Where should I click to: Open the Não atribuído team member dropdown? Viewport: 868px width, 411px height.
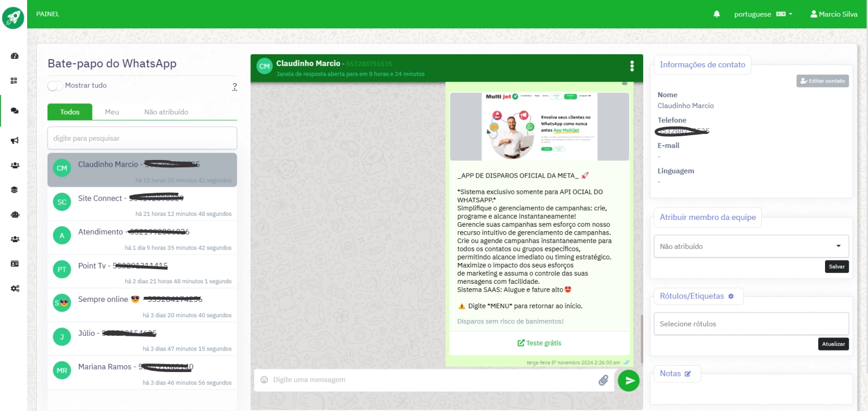pyautogui.click(x=751, y=246)
